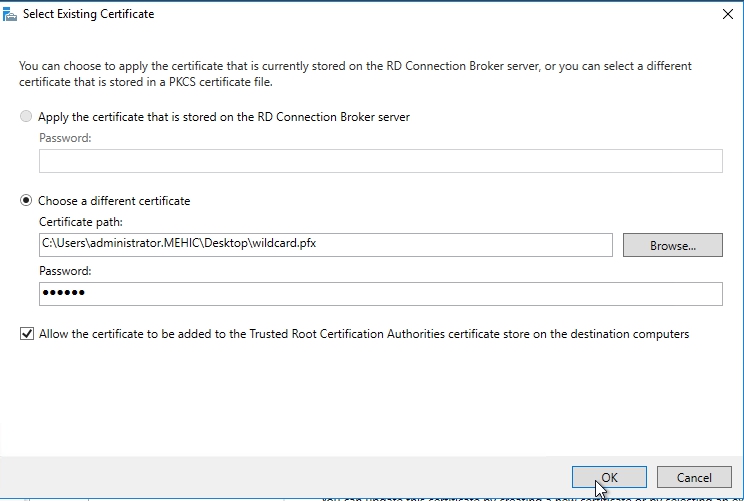744x501 pixels.
Task: Click the background window text strip below the dialog
Action: pyautogui.click(x=450, y=497)
